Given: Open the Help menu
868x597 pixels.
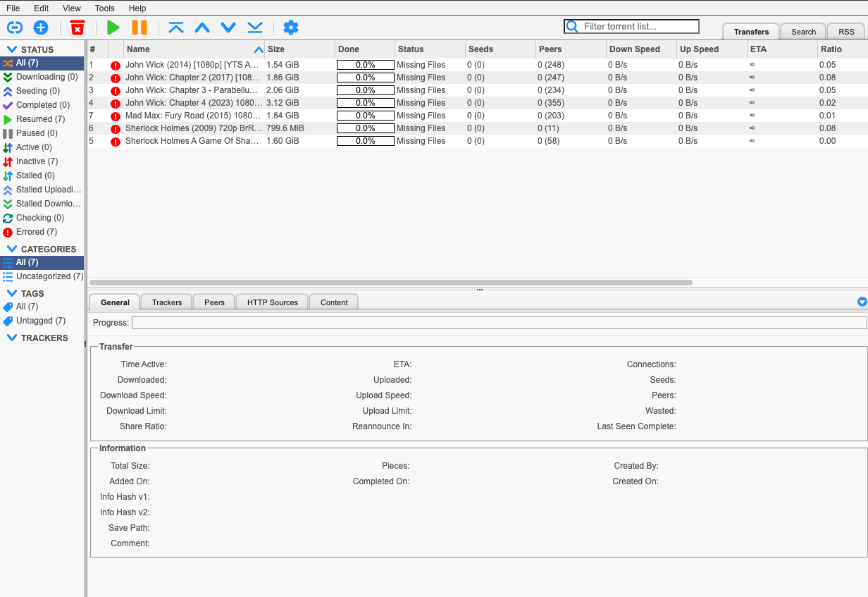Looking at the screenshot, I should click(x=137, y=8).
